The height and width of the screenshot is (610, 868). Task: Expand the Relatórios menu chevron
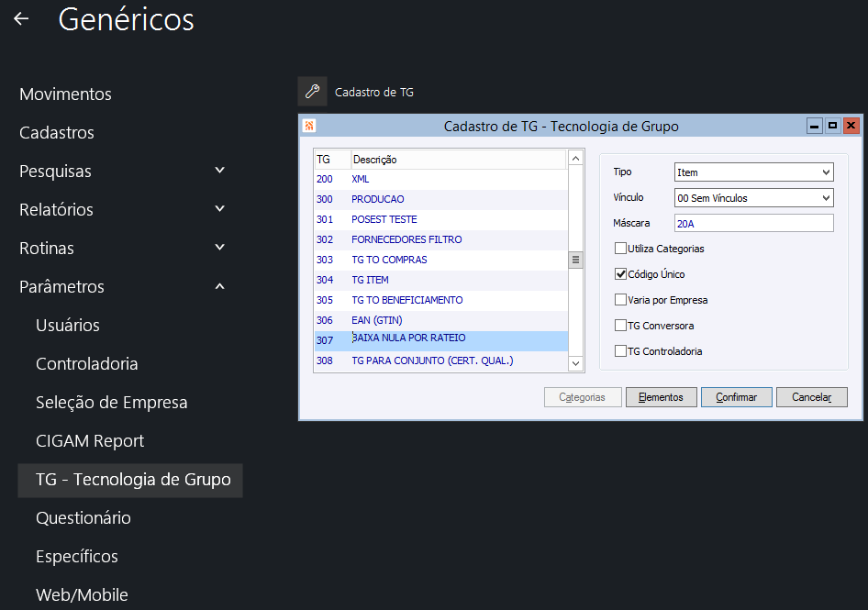click(x=220, y=209)
